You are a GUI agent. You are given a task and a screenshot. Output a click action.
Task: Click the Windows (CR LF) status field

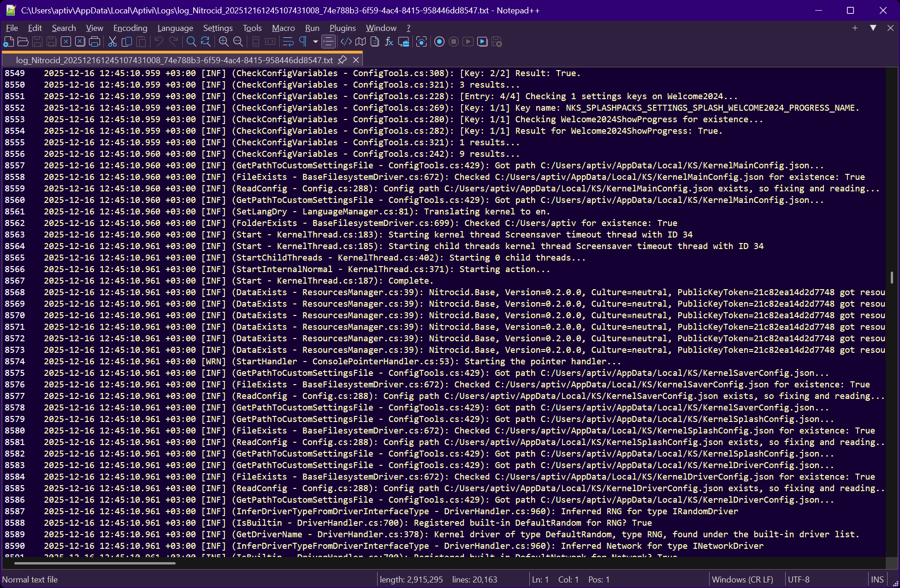(742, 580)
